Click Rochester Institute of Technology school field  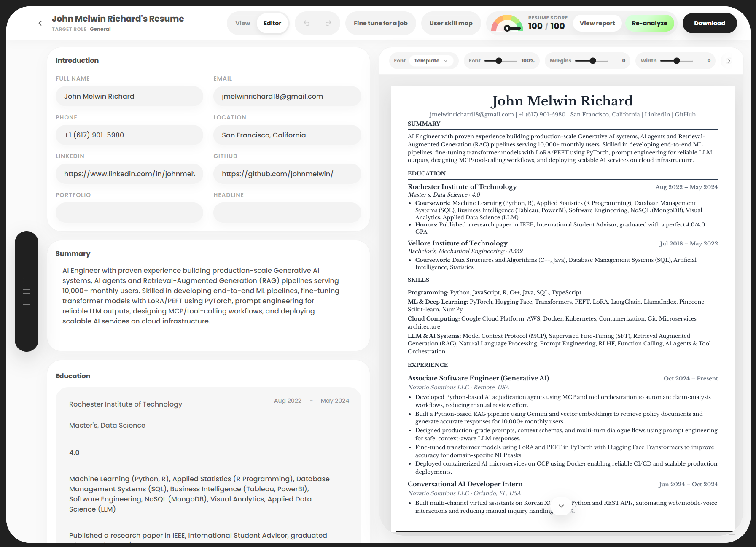pyautogui.click(x=126, y=404)
